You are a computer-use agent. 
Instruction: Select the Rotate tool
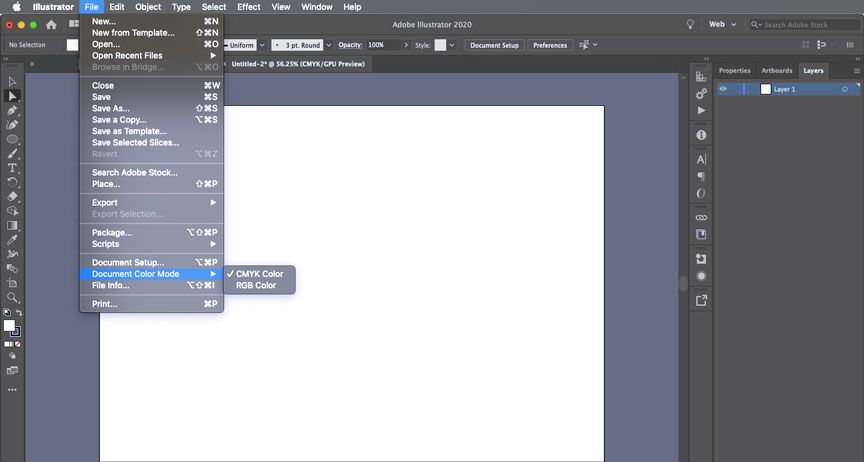12,182
